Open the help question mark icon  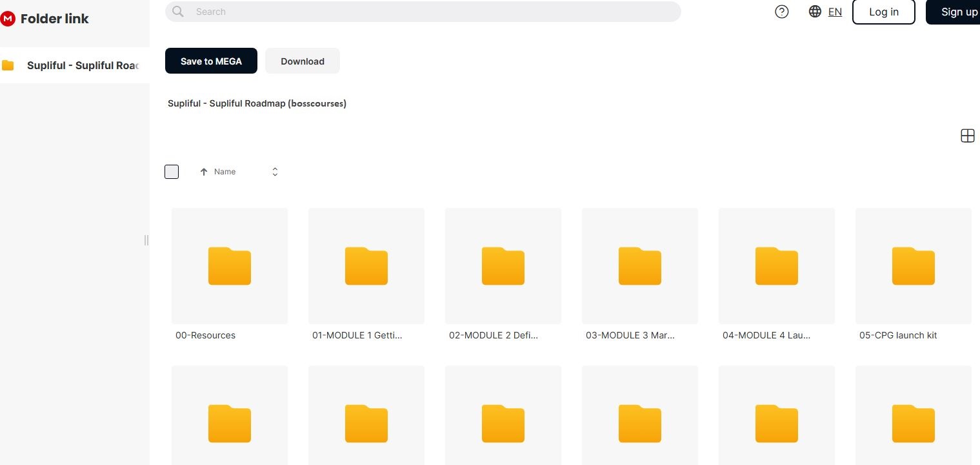[781, 12]
